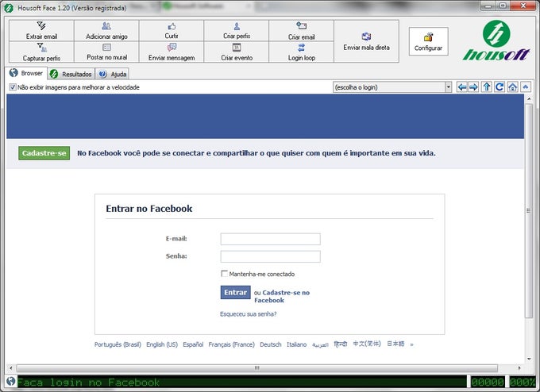Open the Criar perfis tool

coord(237,31)
